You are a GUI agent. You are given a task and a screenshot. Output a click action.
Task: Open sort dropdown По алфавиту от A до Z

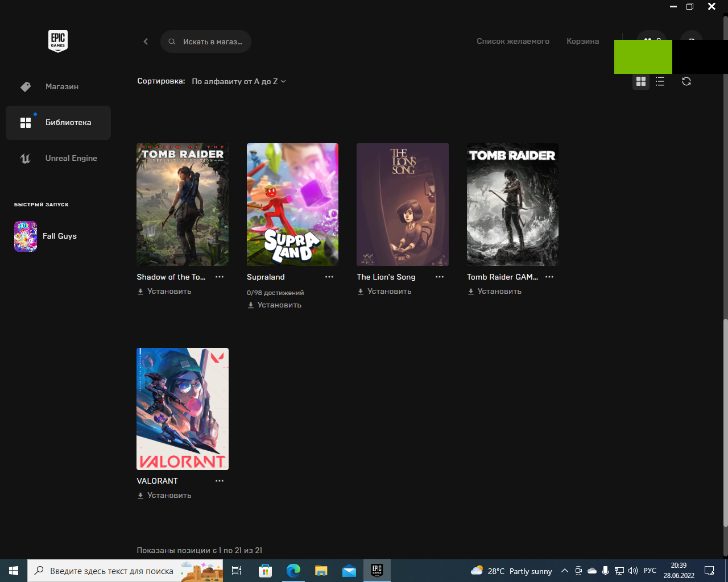[239, 82]
